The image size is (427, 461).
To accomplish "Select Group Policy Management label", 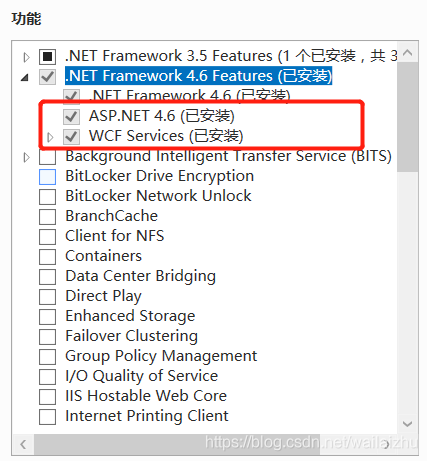I will (161, 356).
